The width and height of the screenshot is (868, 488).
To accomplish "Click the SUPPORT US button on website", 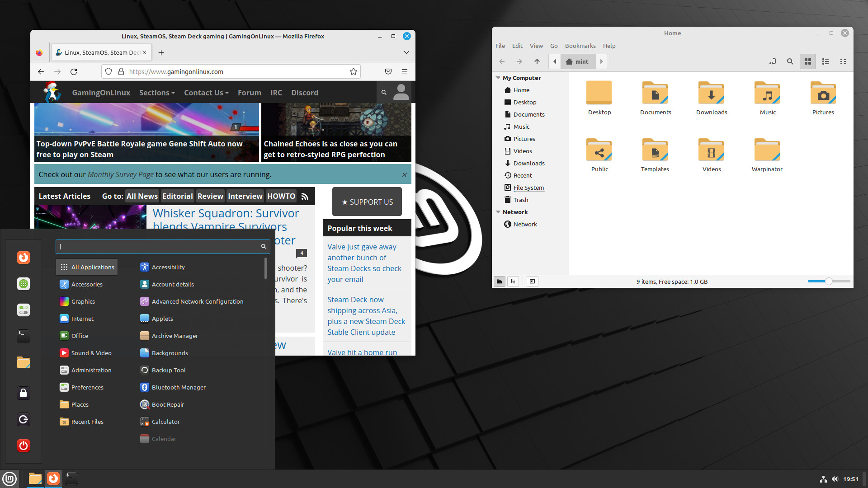I will pos(367,202).
